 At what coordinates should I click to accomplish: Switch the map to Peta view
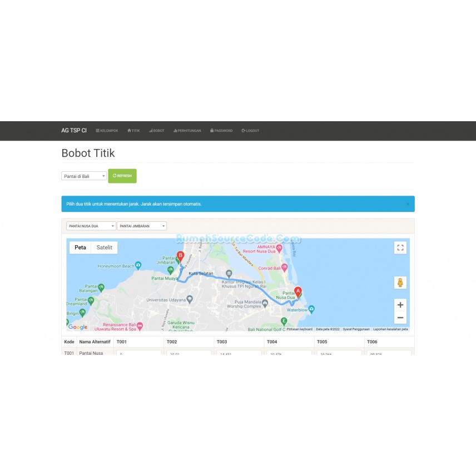point(80,247)
